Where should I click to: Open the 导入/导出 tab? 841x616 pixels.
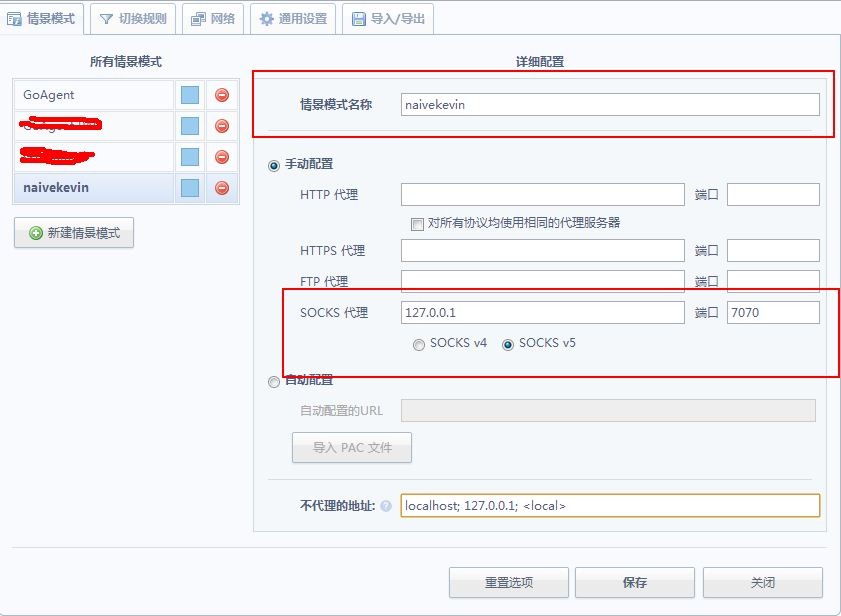tap(388, 19)
